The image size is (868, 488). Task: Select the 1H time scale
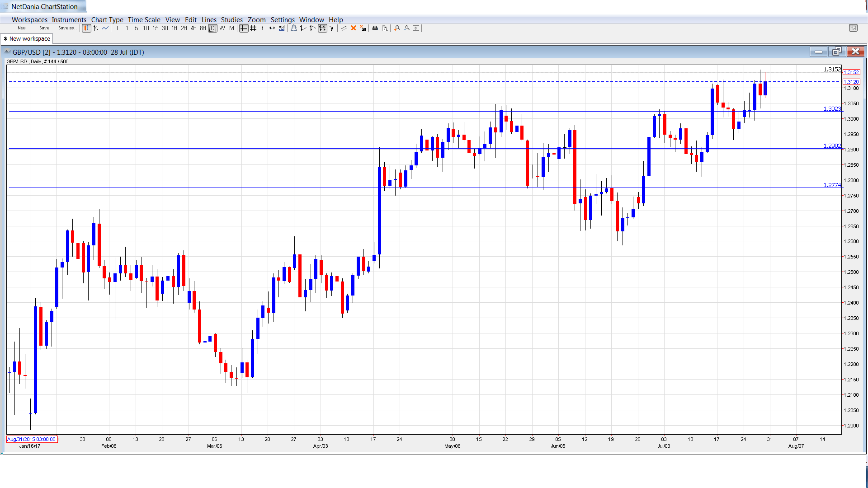click(175, 28)
